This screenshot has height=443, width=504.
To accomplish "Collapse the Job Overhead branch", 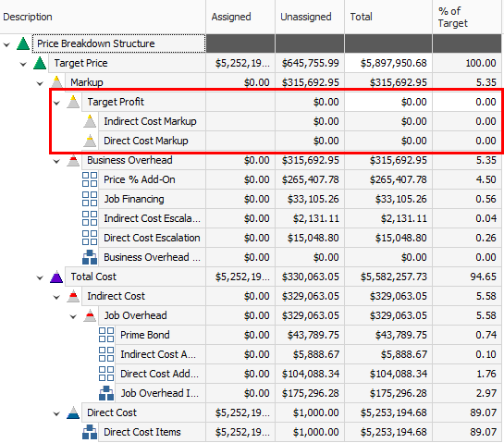I will click(73, 316).
